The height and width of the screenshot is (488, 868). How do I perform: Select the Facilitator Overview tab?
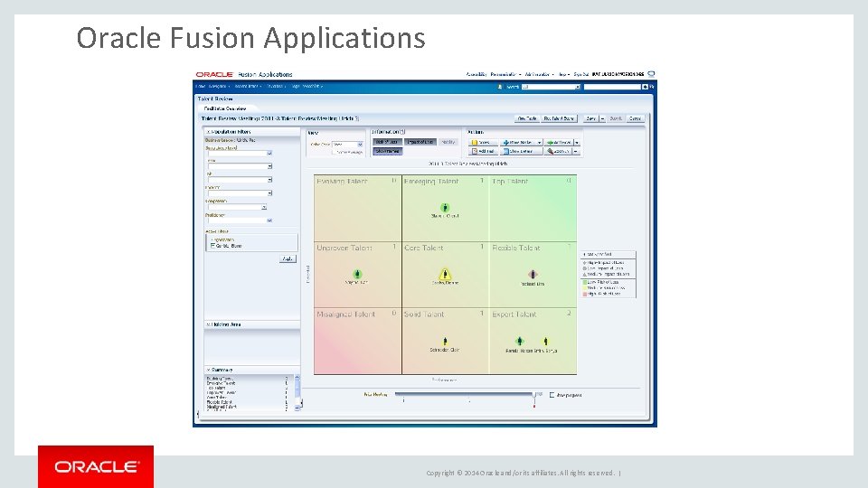(225, 108)
